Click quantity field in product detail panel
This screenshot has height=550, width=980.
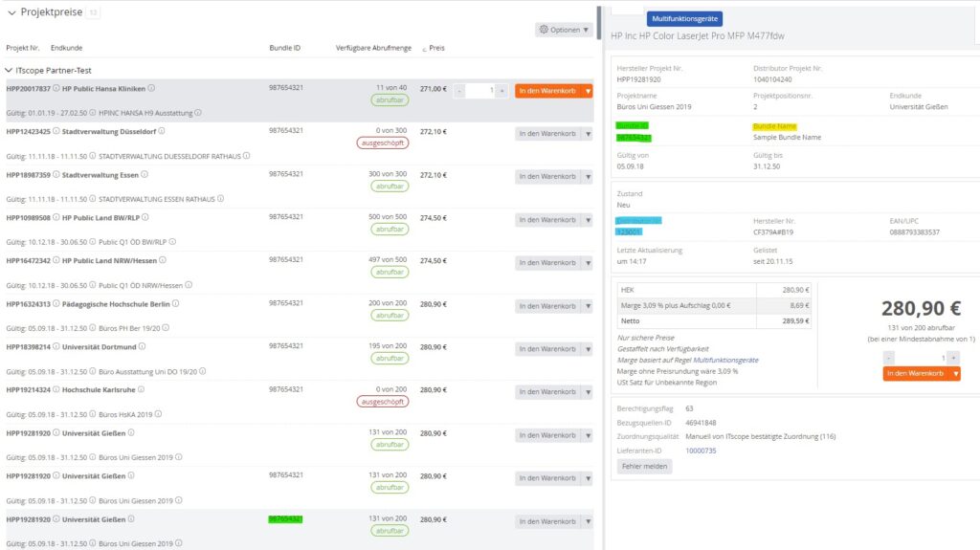(x=922, y=358)
